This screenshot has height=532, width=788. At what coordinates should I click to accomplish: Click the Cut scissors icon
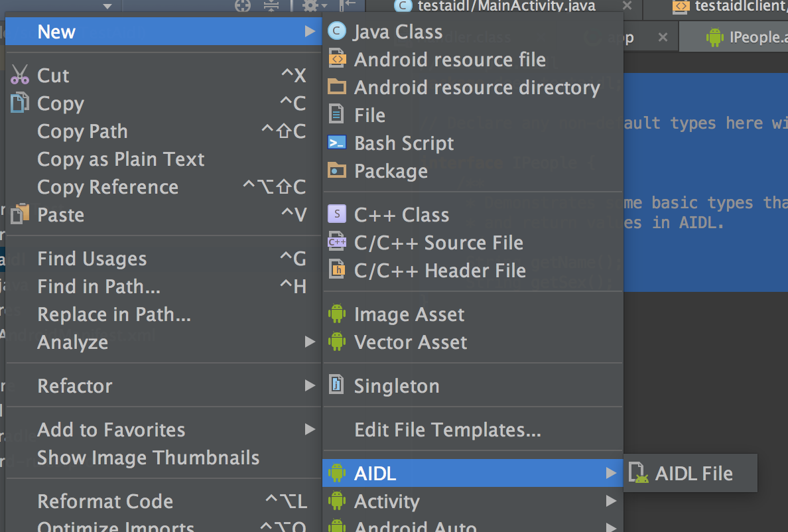(x=20, y=74)
